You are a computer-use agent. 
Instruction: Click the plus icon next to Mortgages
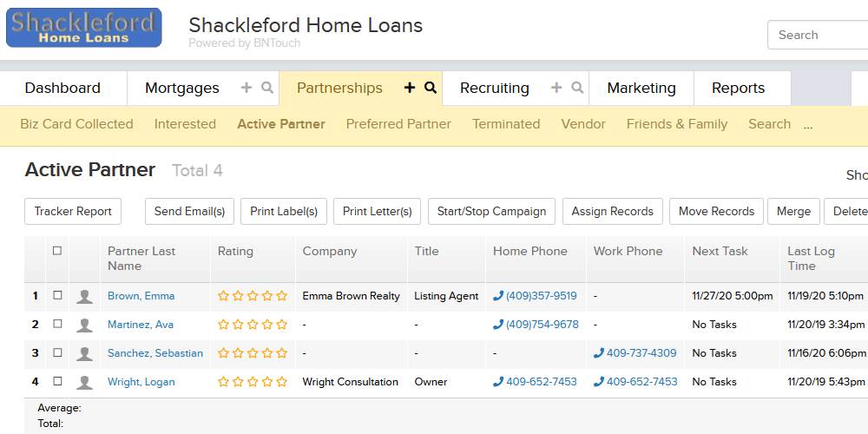(x=247, y=88)
